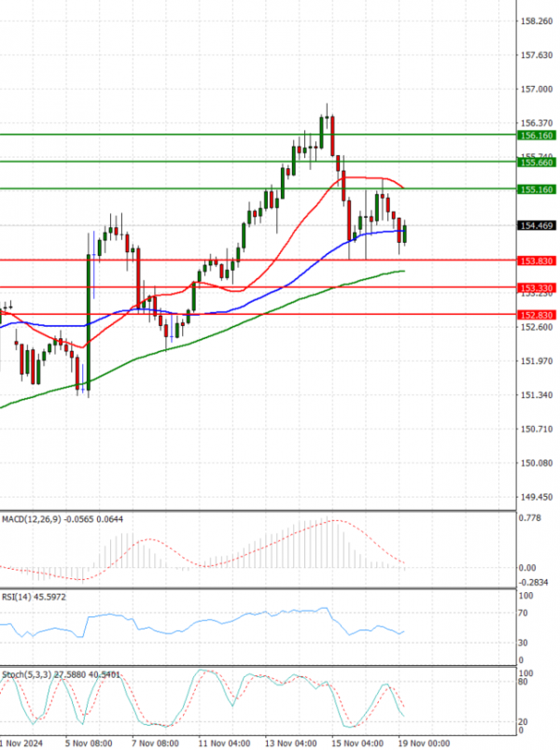Viewport: 560px width, 750px height.
Task: Click the 157.000 price axis value
Action: click(536, 90)
